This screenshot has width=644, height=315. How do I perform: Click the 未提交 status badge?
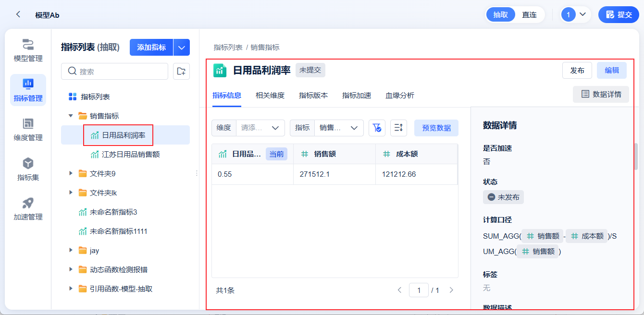tap(310, 70)
